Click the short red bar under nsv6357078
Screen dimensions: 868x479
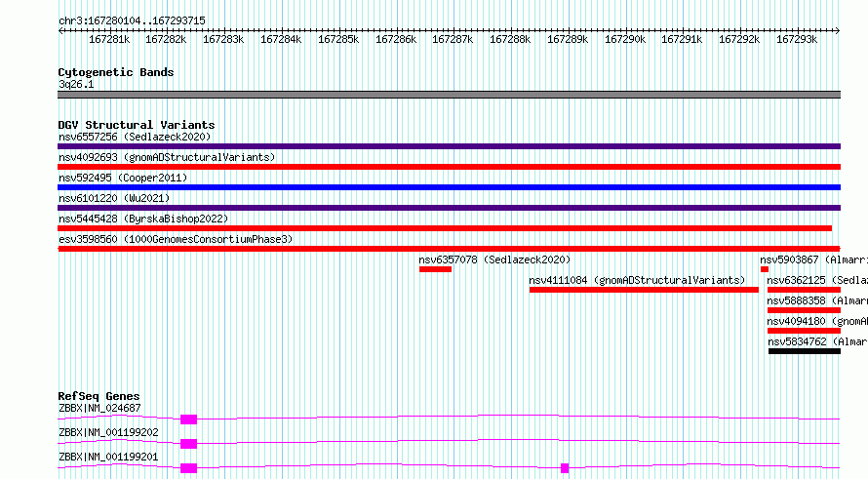coord(435,269)
